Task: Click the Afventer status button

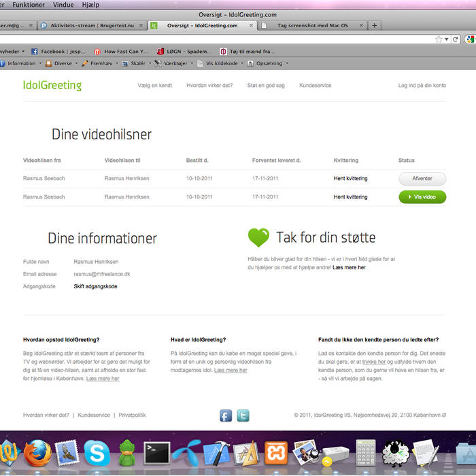Action: (x=422, y=179)
